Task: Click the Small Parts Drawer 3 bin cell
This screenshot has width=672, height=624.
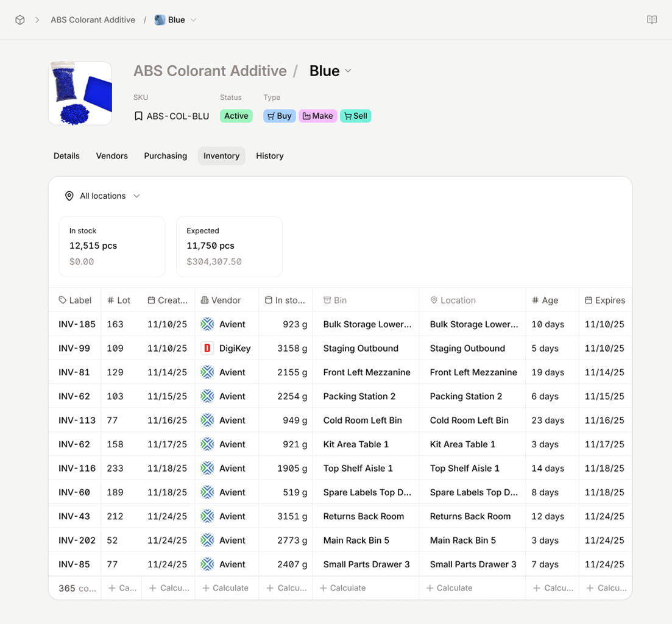Action: pyautogui.click(x=366, y=564)
